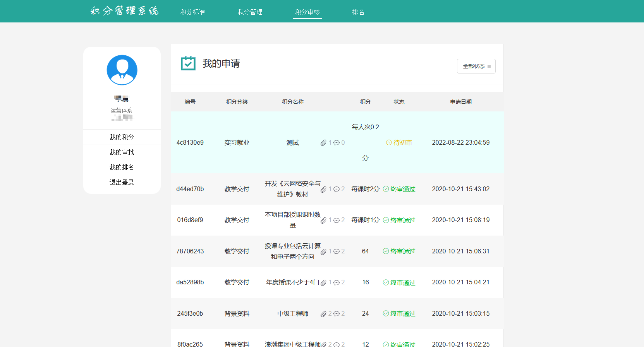
Task: Click the 积分管理系统 logo
Action: click(x=125, y=11)
